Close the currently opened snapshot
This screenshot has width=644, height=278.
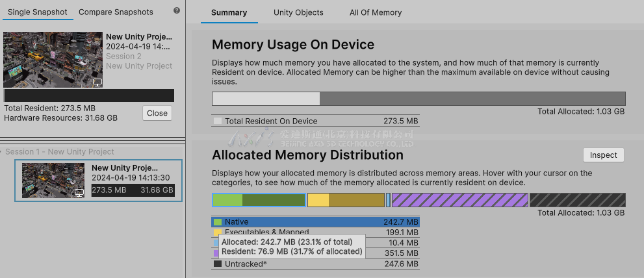[x=157, y=112]
